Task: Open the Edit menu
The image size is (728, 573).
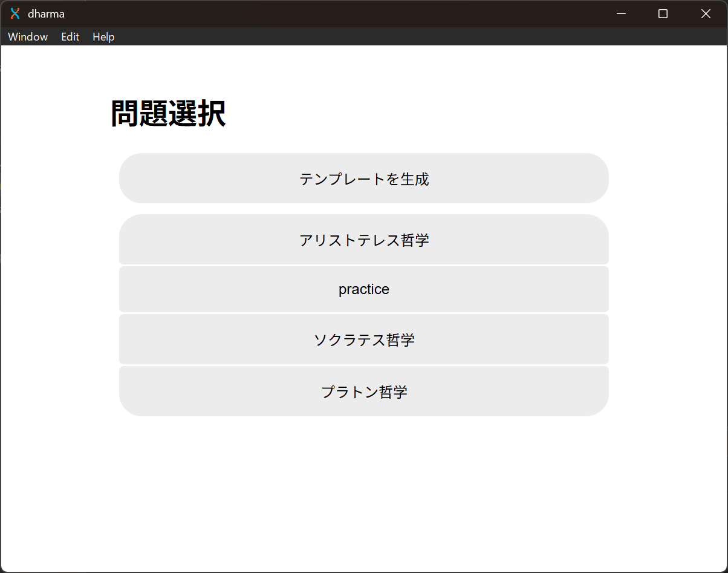Action: click(x=70, y=37)
